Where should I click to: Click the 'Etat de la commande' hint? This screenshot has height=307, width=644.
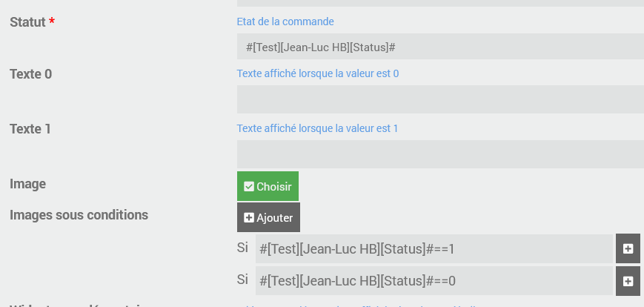(285, 22)
